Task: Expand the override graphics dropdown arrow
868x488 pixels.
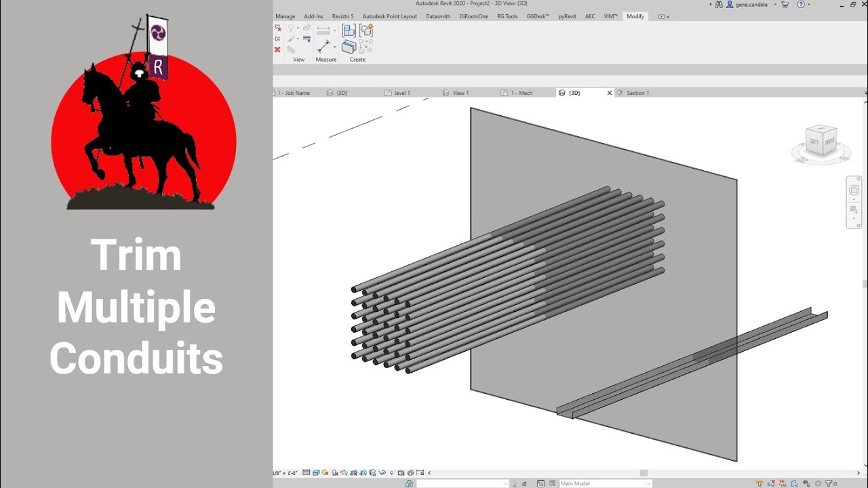Action: click(298, 39)
